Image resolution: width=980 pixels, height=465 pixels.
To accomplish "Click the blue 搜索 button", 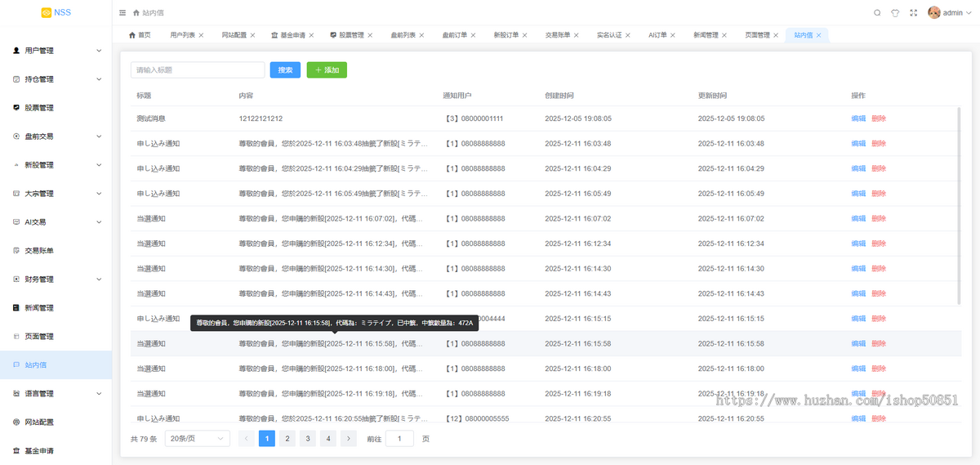I will pos(285,70).
